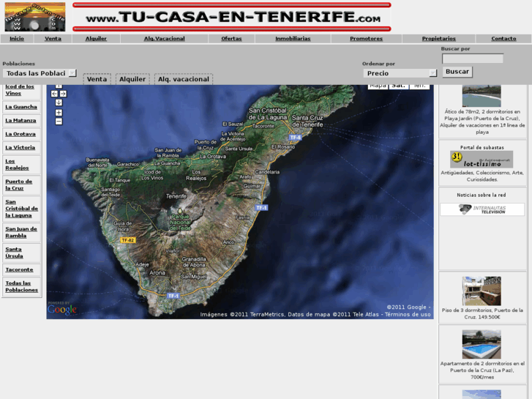Open the Venta menu item in navigation bar
This screenshot has height=399, width=532.
53,38
